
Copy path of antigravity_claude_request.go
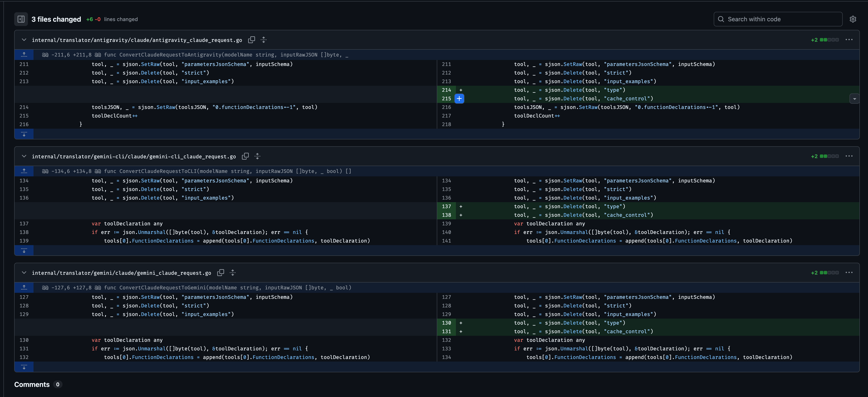click(251, 40)
